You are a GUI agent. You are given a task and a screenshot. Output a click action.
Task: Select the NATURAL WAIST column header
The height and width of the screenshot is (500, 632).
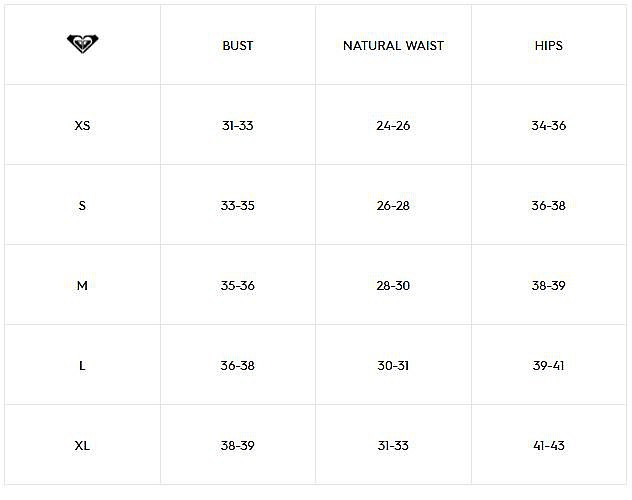point(393,46)
